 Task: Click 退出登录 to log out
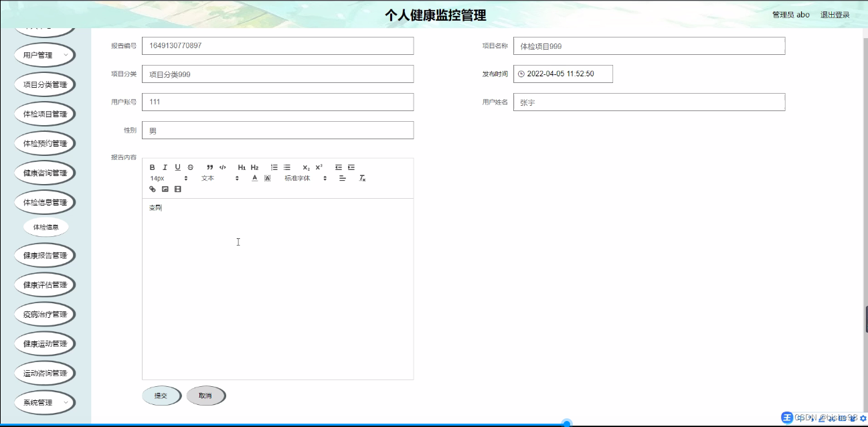pos(834,14)
